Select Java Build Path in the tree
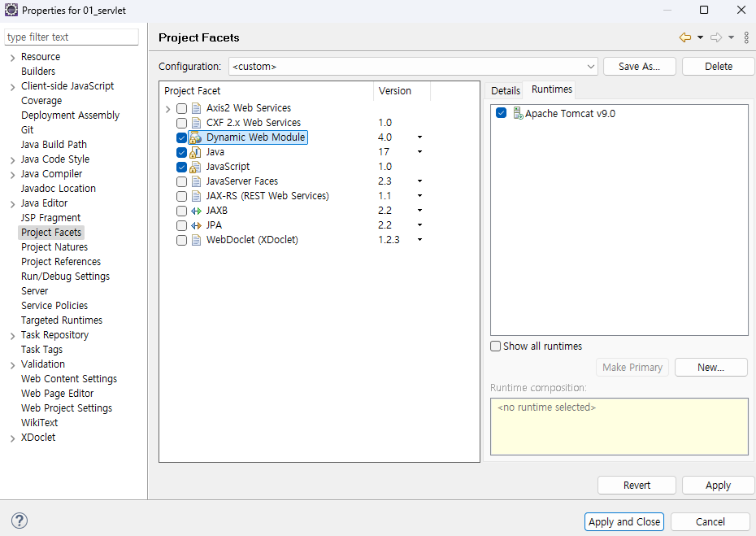 click(x=54, y=144)
